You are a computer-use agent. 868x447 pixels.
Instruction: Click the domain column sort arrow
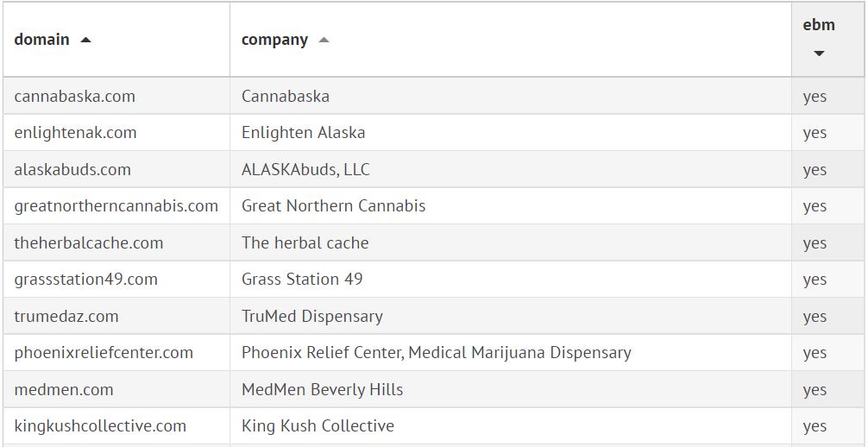click(85, 40)
